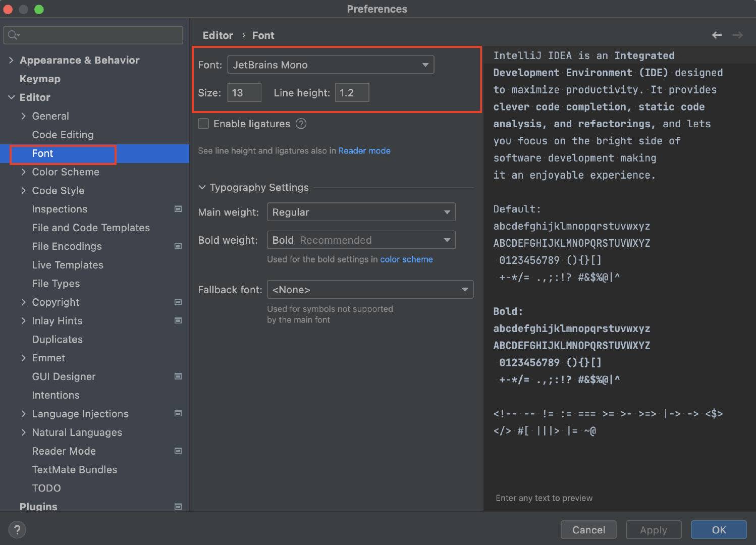Expand the Color Scheme node arrow
Screen dimensions: 756x545
23,172
